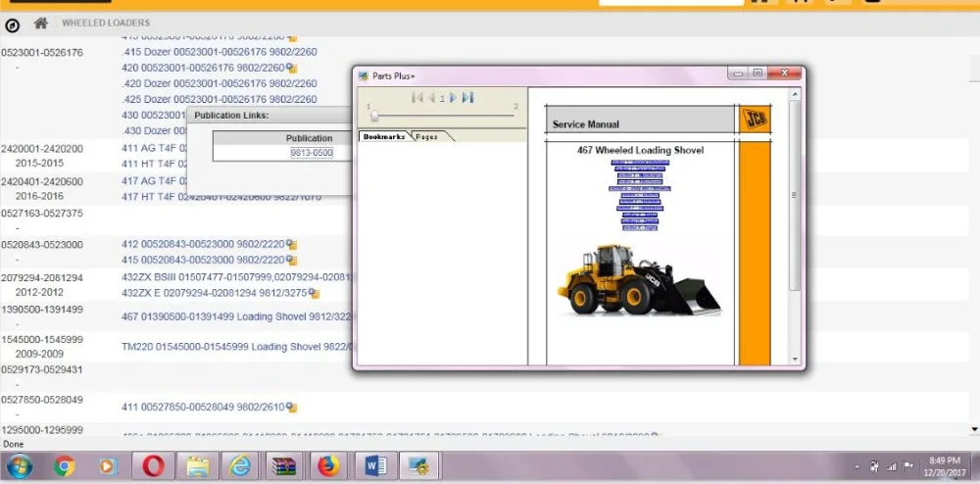Jump to last page in Parts Plus+

[468, 98]
